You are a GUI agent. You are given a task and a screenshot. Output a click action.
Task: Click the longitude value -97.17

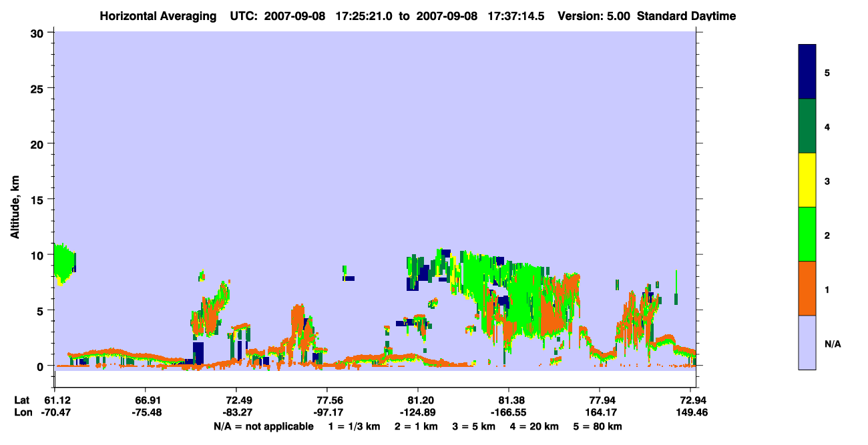(x=327, y=412)
